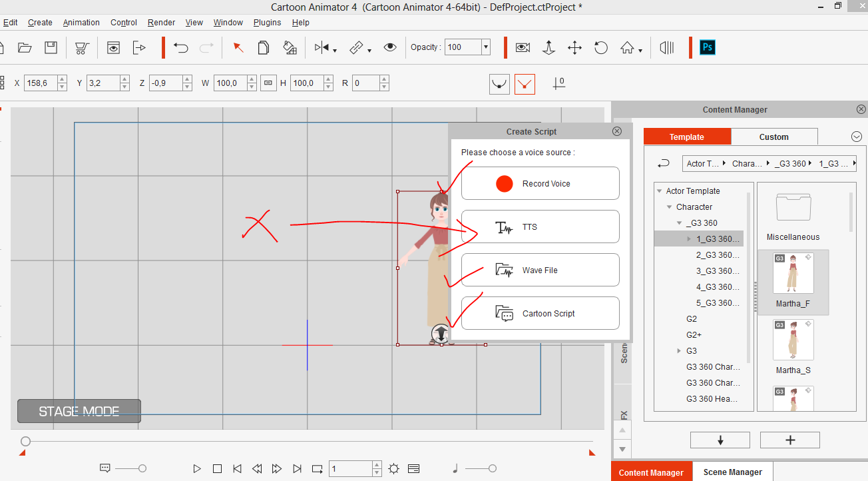
Task: Click the preview icon in the toolbar
Action: (x=114, y=47)
